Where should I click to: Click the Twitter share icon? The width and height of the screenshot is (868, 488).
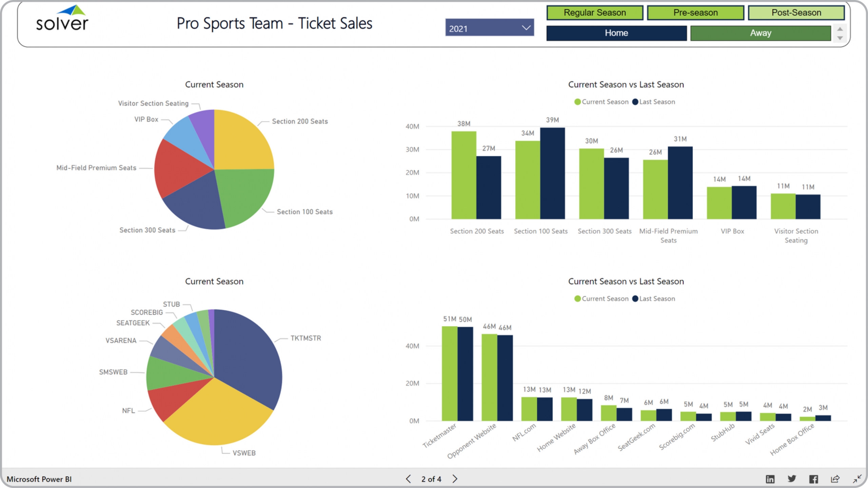click(x=792, y=479)
